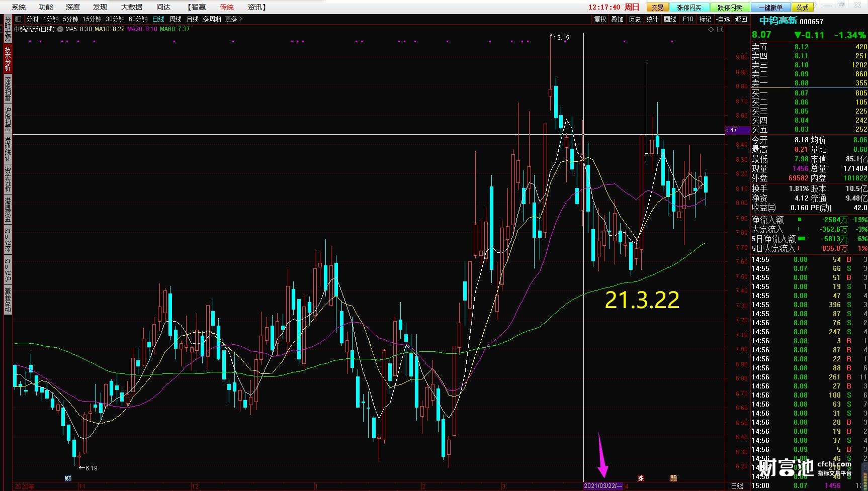Viewport: 868px width, 491px height.
Task: Open the 深度 menu
Action: tap(73, 7)
